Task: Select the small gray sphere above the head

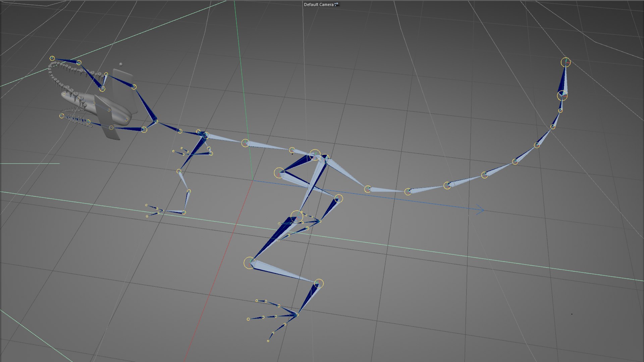Action: point(121,64)
